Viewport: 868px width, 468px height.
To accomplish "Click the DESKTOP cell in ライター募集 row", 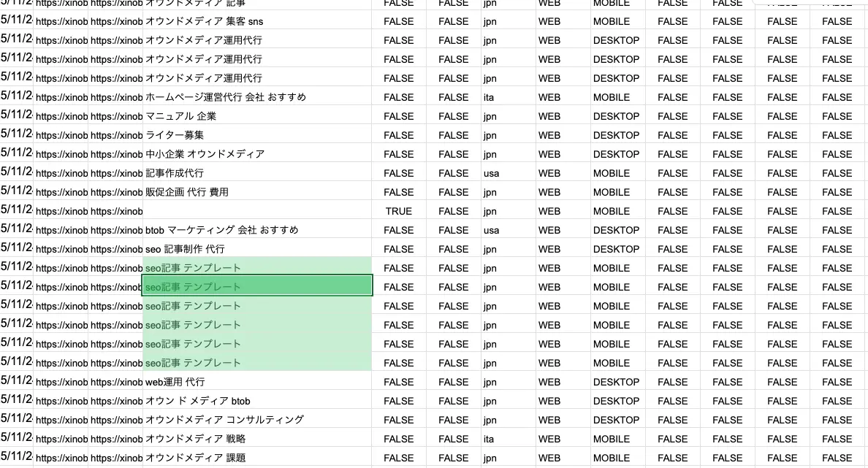I will point(616,135).
